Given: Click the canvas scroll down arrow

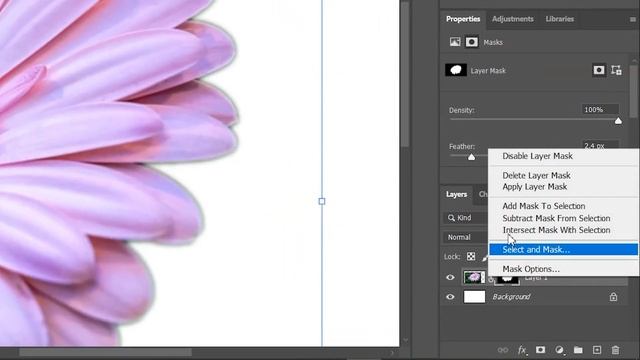Looking at the screenshot, I should tap(405, 340).
